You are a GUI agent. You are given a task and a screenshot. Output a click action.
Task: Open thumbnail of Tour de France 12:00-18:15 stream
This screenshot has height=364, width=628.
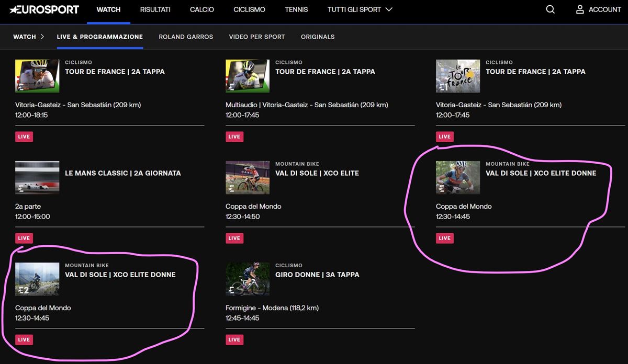(37, 76)
